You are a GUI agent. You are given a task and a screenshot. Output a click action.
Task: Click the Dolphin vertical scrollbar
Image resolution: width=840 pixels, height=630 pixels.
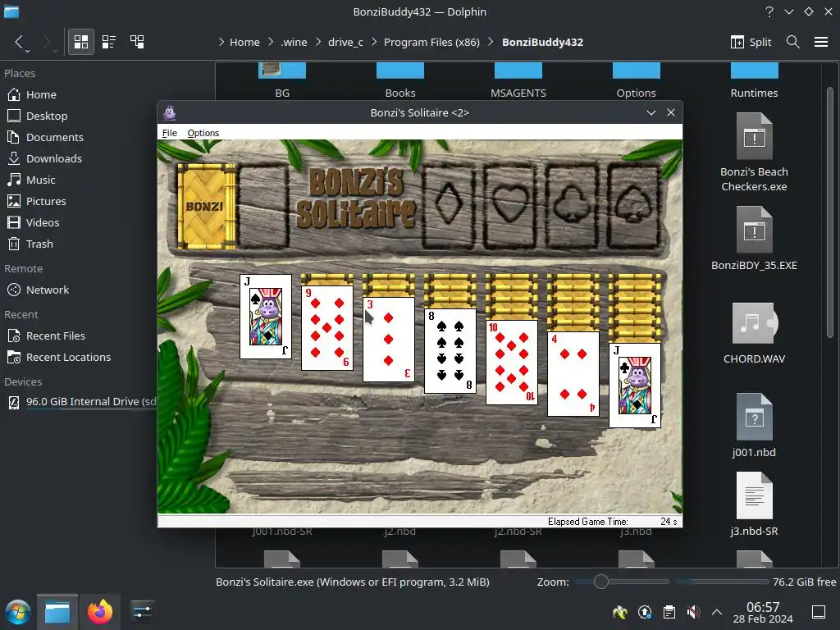click(830, 212)
